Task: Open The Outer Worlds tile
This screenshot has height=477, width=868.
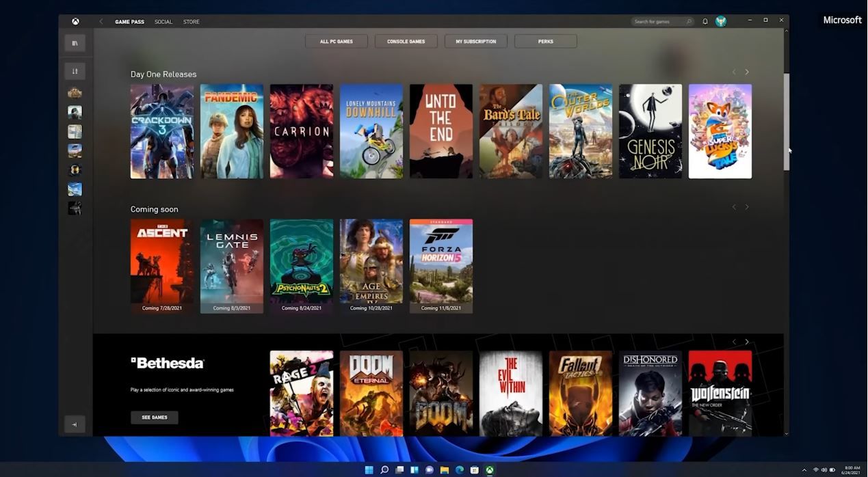Action: click(581, 131)
